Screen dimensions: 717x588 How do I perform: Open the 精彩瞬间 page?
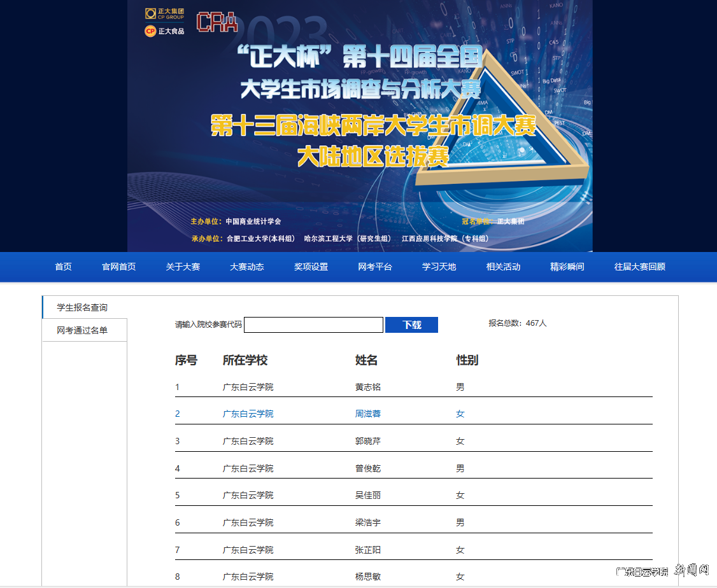[x=567, y=267]
